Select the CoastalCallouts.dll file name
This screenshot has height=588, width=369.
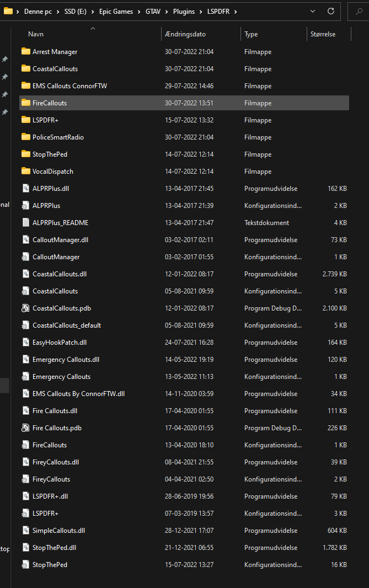point(60,274)
